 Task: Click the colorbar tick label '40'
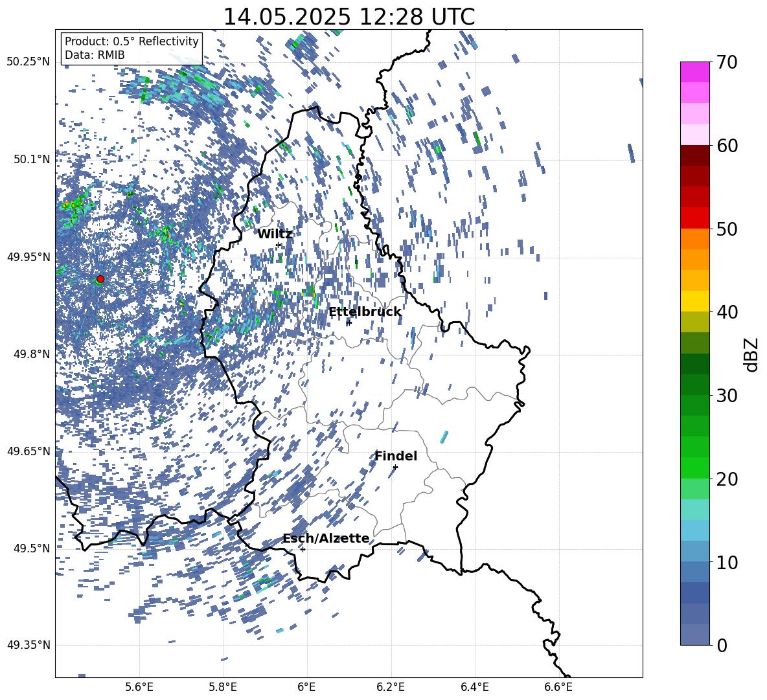727,312
